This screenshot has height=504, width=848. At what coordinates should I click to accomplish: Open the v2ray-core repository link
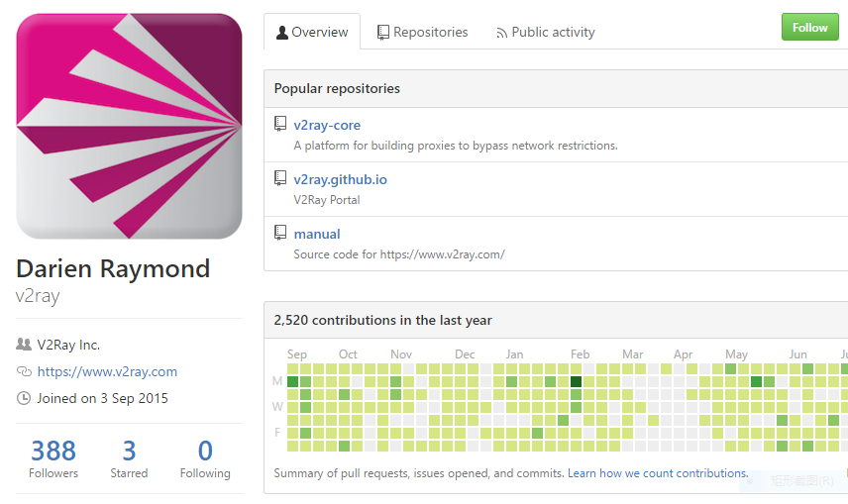click(x=327, y=125)
